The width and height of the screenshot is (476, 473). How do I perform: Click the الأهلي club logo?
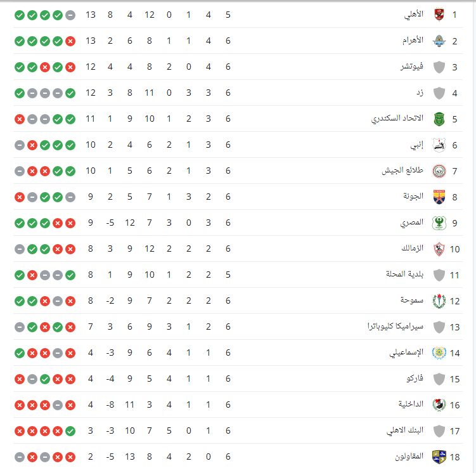(438, 14)
